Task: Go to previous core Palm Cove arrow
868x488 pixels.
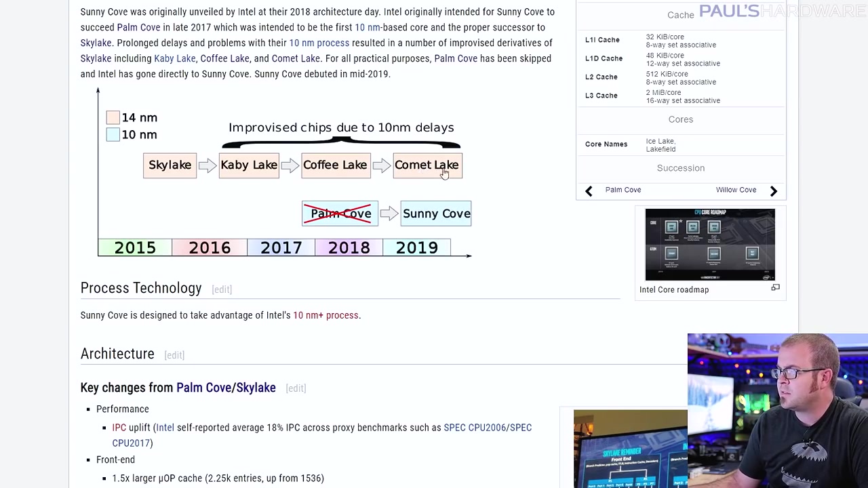Action: [x=589, y=190]
